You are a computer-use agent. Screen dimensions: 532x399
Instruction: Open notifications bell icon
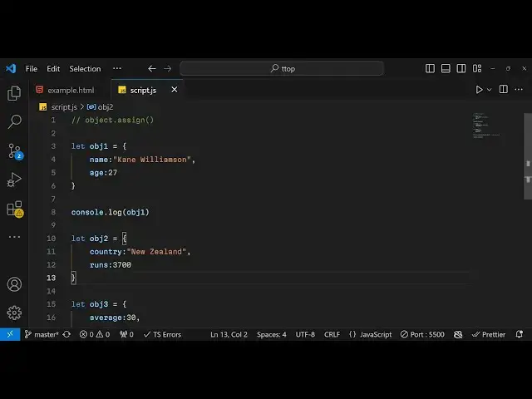pyautogui.click(x=519, y=334)
